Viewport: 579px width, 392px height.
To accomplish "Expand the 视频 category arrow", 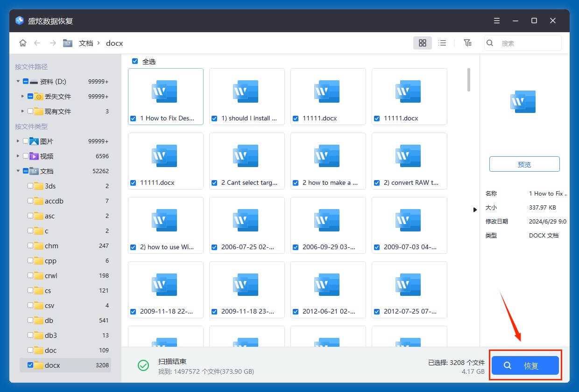I will [18, 156].
